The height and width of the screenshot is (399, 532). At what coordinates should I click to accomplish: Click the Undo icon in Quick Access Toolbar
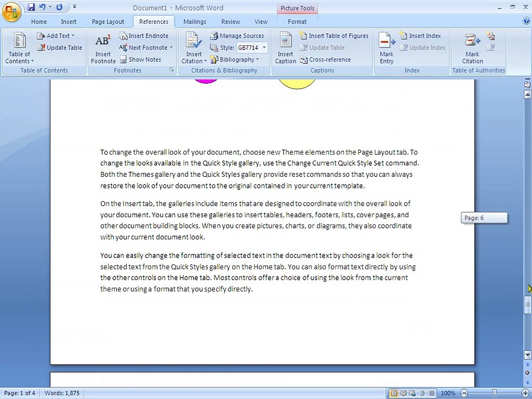pos(43,7)
